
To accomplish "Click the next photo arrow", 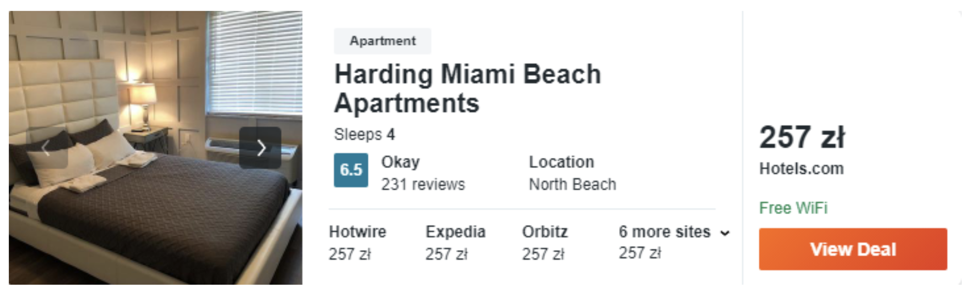I will coord(260,148).
